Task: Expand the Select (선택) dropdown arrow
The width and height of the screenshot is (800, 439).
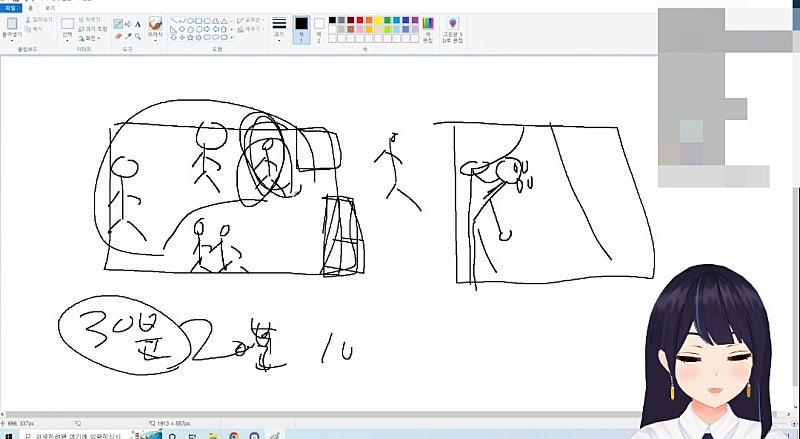Action: (67, 40)
